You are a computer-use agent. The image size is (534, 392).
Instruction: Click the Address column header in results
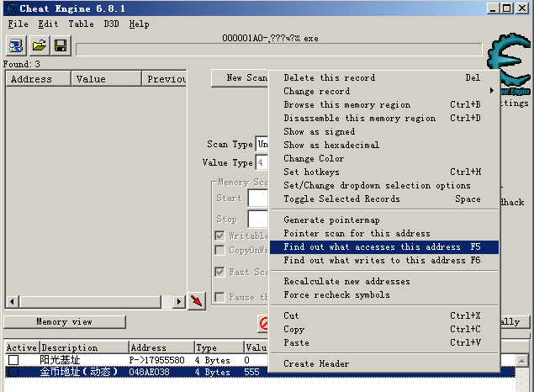coord(38,79)
